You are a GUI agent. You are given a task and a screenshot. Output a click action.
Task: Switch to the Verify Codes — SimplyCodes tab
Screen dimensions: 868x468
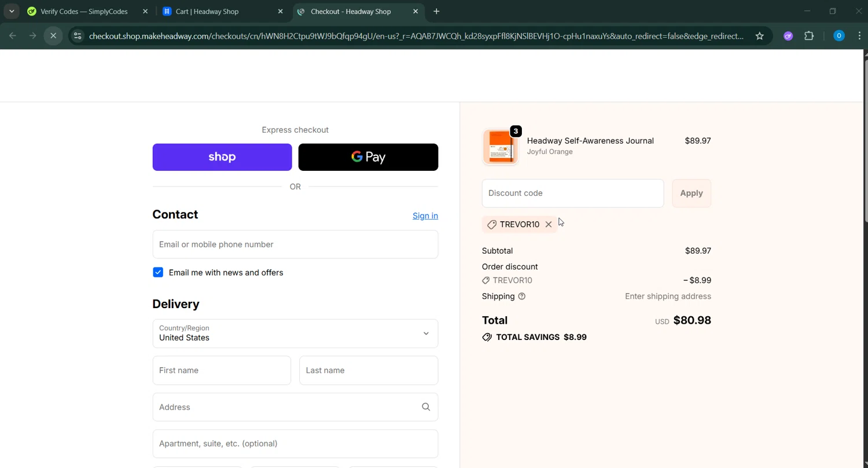[84, 12]
